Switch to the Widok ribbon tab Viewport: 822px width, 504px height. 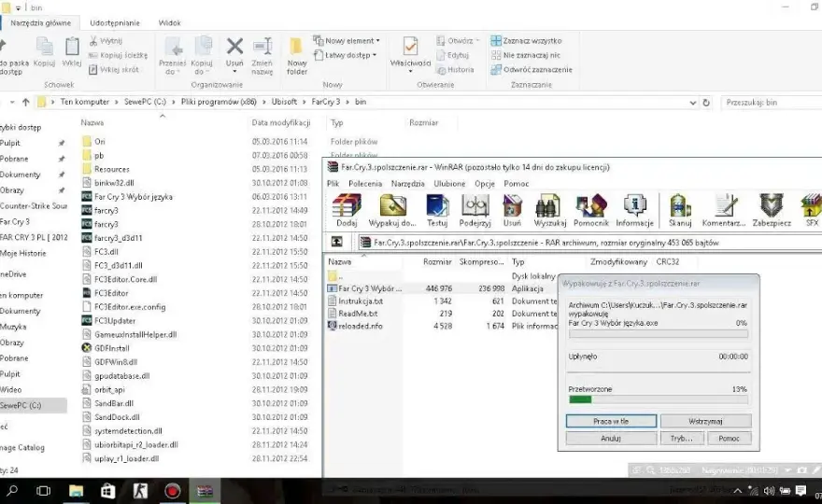click(x=169, y=23)
